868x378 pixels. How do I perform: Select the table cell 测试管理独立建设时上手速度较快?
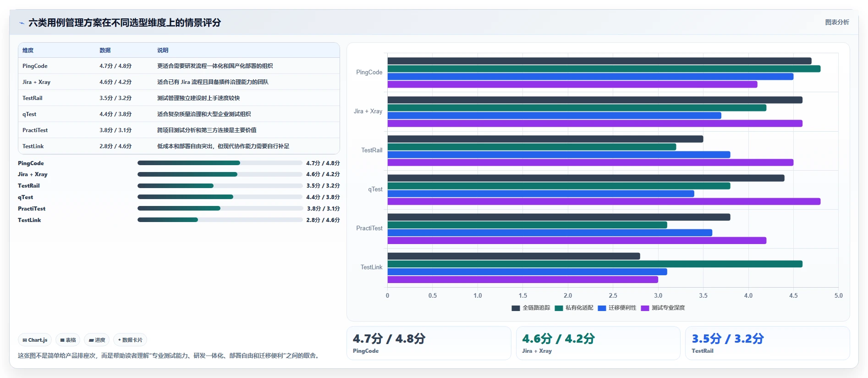tap(198, 98)
